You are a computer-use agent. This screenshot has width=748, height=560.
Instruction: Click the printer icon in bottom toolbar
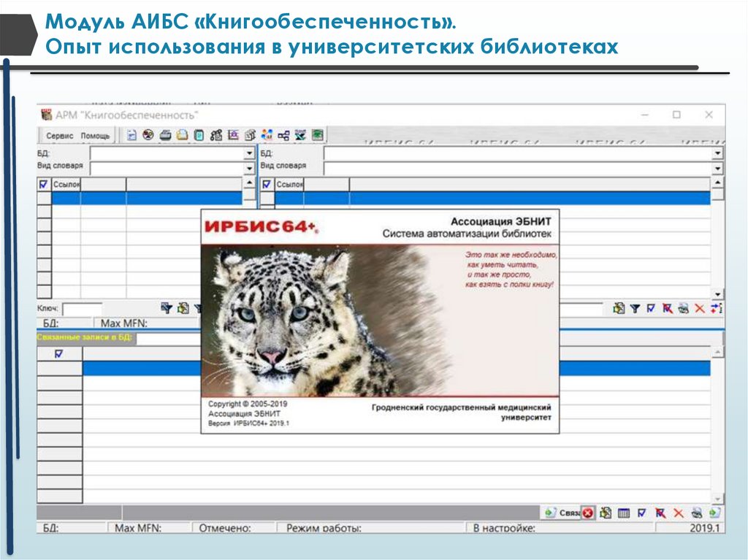tap(696, 513)
